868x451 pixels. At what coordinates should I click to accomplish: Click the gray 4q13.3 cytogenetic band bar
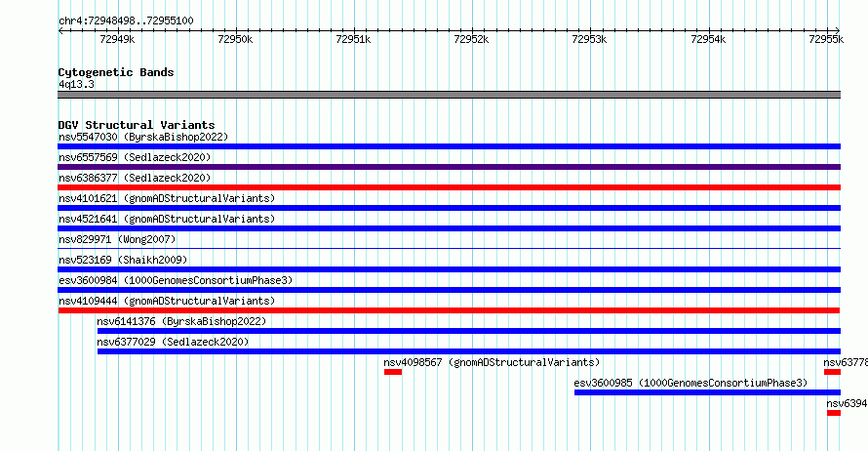tap(449, 95)
